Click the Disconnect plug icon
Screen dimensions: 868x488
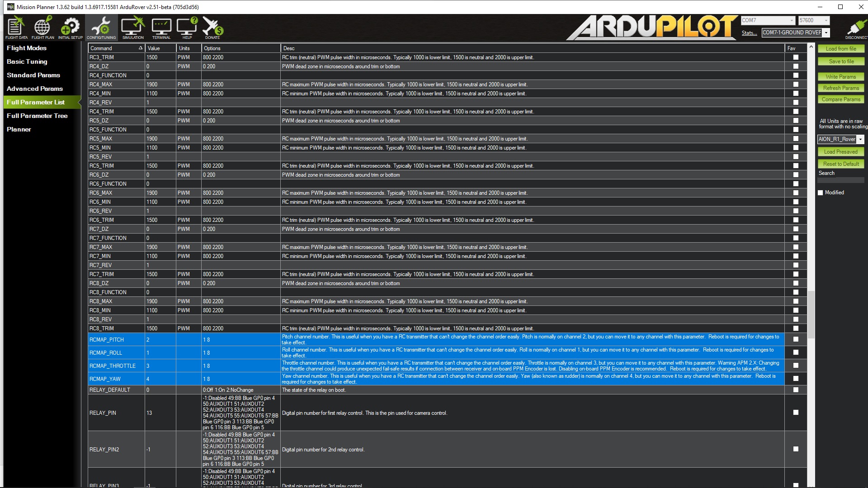point(855,27)
